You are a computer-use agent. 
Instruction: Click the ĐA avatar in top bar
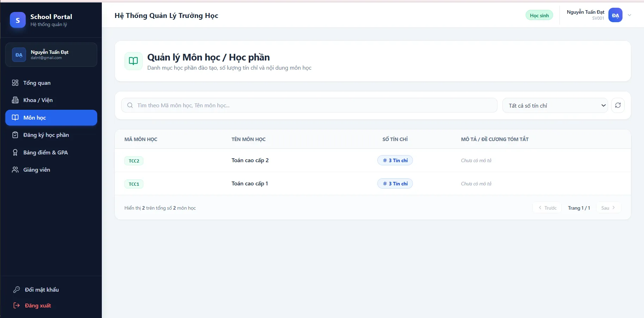[x=615, y=15]
